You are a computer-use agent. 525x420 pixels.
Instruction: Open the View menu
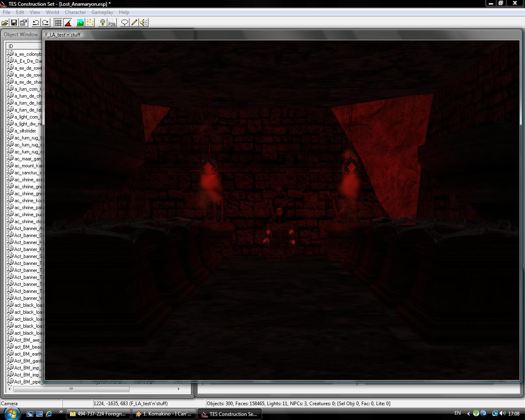click(x=35, y=12)
